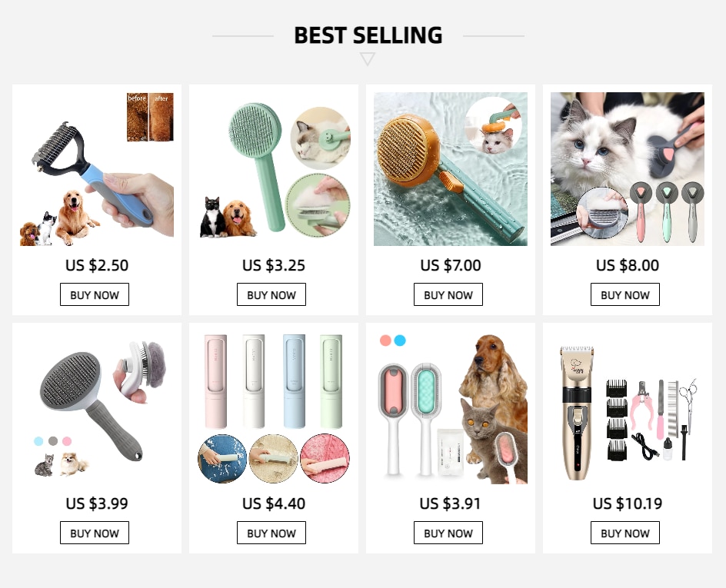Open the gold hair clipper kit image
This screenshot has height=588, width=726.
(x=628, y=407)
